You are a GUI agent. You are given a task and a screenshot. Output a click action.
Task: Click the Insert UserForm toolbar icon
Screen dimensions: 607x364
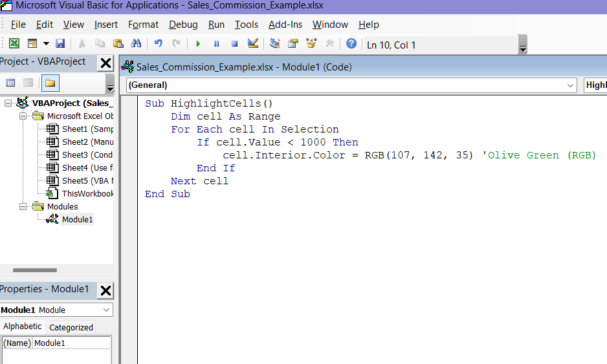click(x=32, y=43)
